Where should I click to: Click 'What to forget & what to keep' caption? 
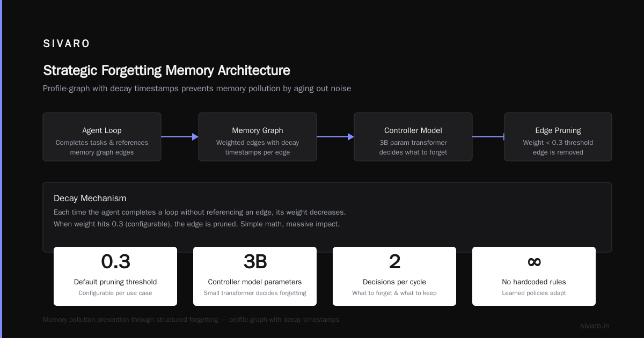(394, 293)
